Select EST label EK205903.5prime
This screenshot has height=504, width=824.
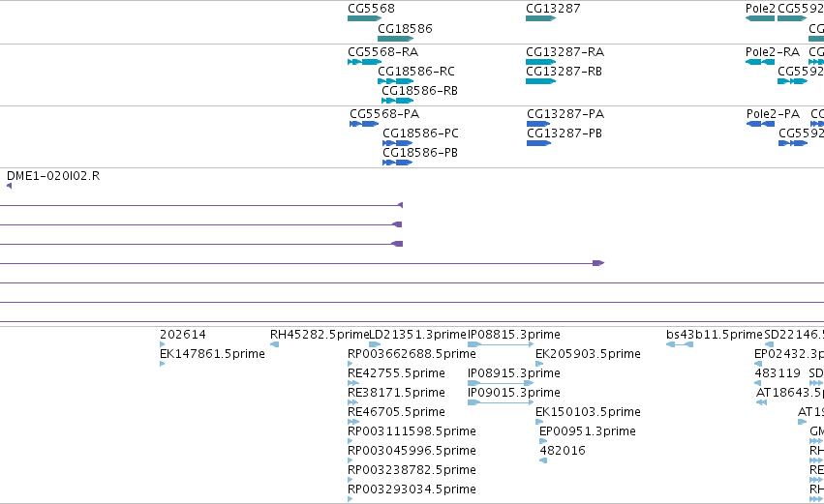(x=588, y=354)
